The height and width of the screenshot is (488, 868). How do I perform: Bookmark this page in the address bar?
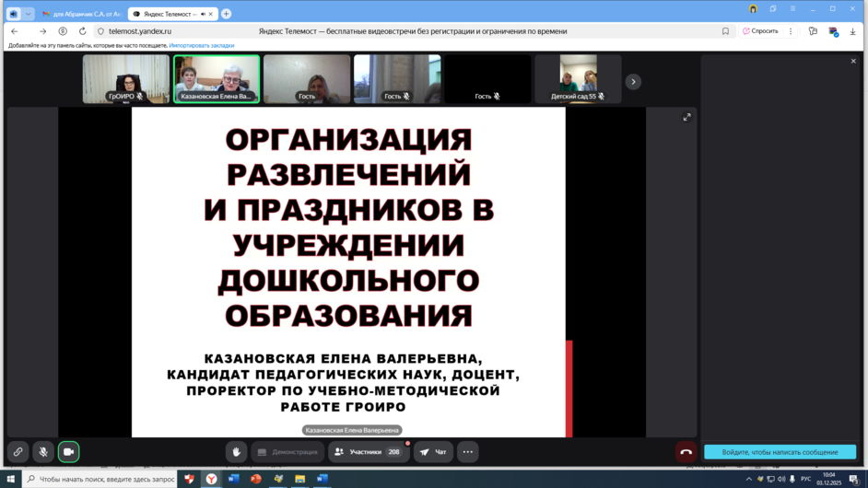tap(725, 31)
